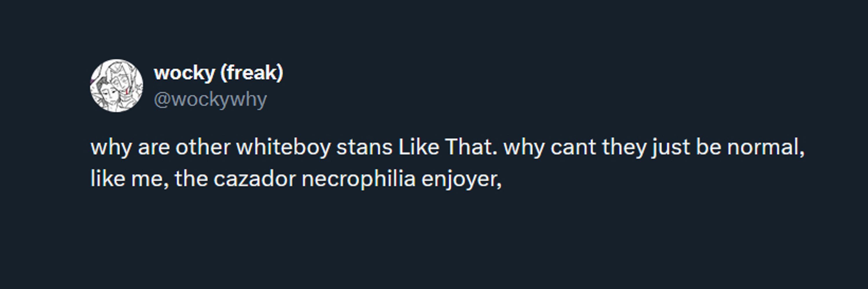Click the word necrophilia in the tweet
Image resolution: width=868 pixels, height=289 pixels.
[358, 179]
